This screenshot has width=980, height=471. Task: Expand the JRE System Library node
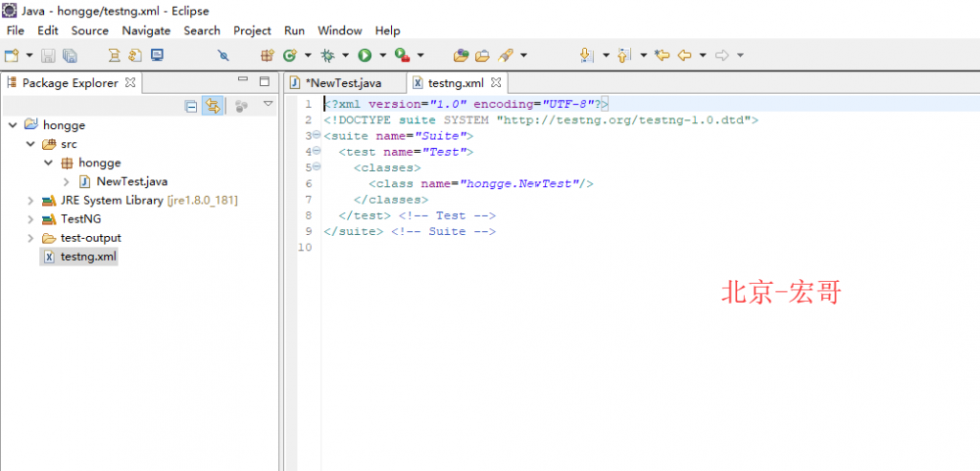(30, 201)
